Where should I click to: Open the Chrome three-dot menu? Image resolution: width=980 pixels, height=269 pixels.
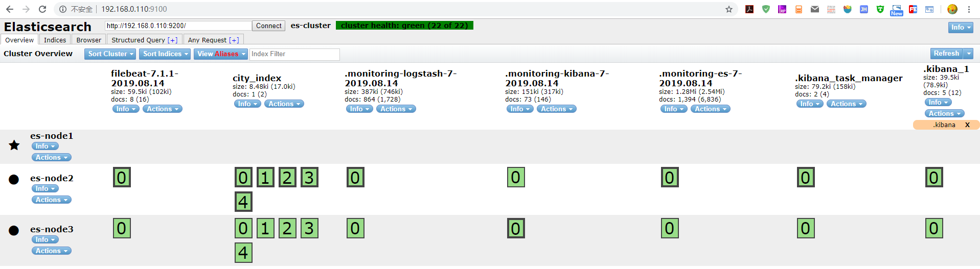point(969,9)
